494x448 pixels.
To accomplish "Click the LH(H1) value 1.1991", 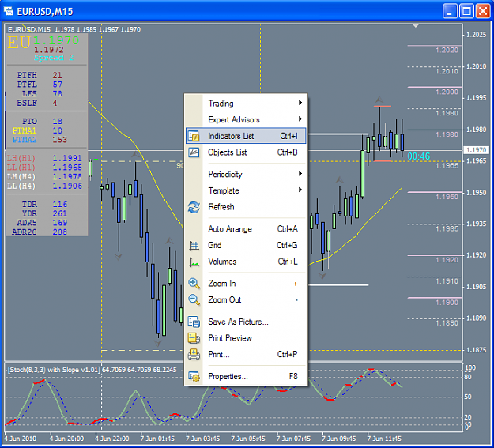I will click(x=67, y=158).
